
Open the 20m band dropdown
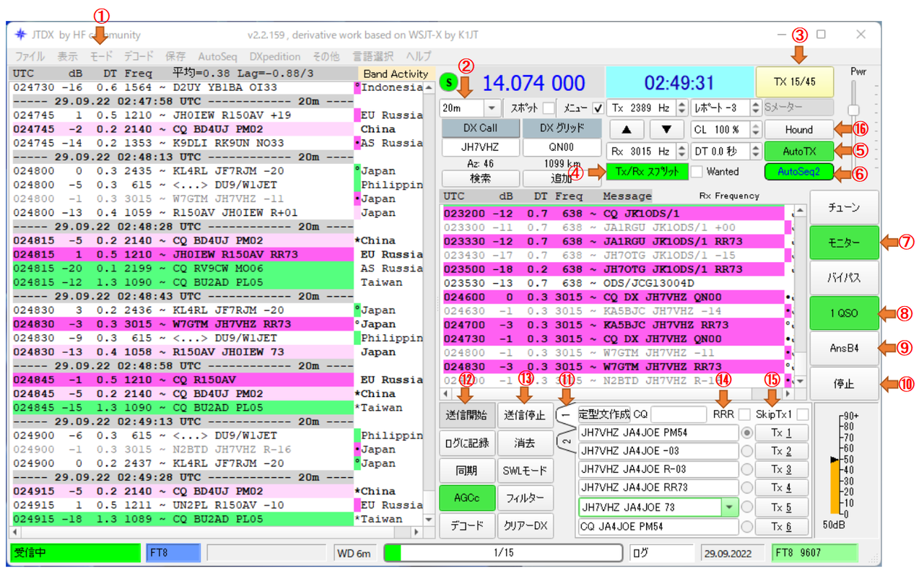coord(492,108)
